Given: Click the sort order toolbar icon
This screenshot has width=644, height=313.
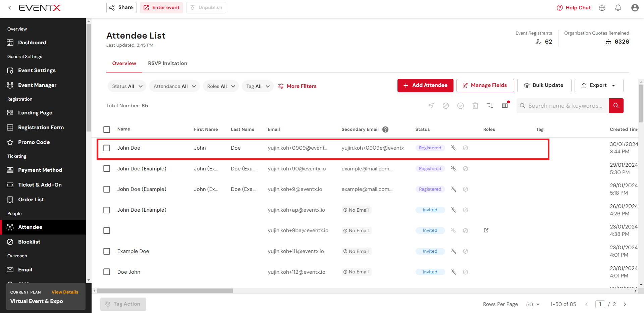Looking at the screenshot, I should [x=490, y=106].
